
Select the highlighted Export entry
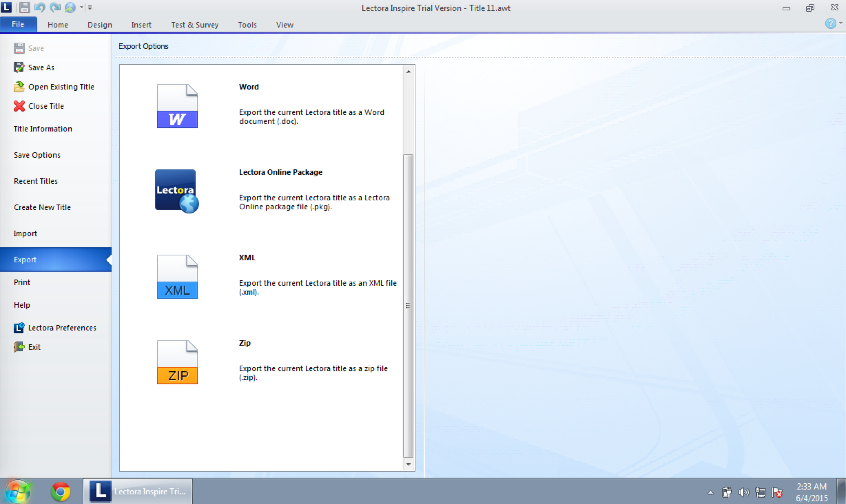click(x=56, y=260)
